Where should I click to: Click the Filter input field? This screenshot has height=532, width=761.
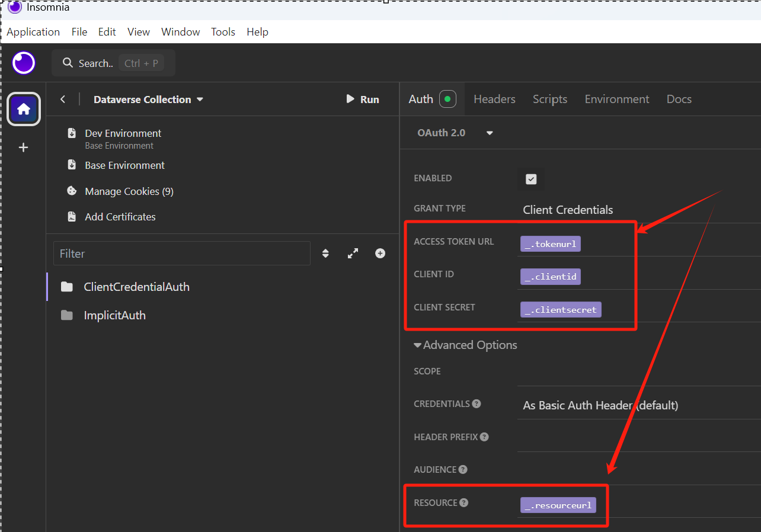(x=182, y=254)
